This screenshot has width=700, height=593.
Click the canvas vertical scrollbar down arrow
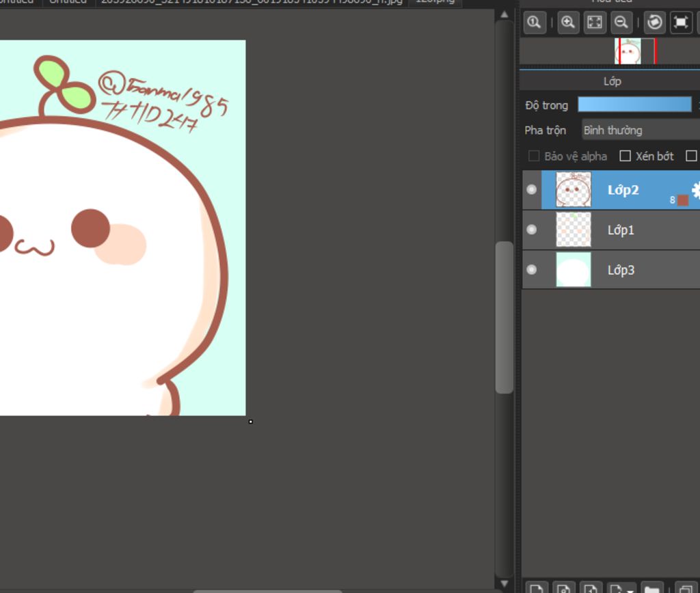(504, 583)
